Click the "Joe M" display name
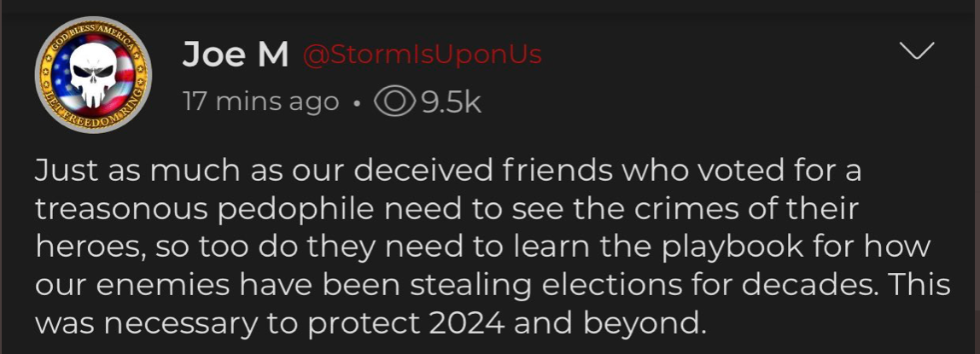 pos(235,55)
